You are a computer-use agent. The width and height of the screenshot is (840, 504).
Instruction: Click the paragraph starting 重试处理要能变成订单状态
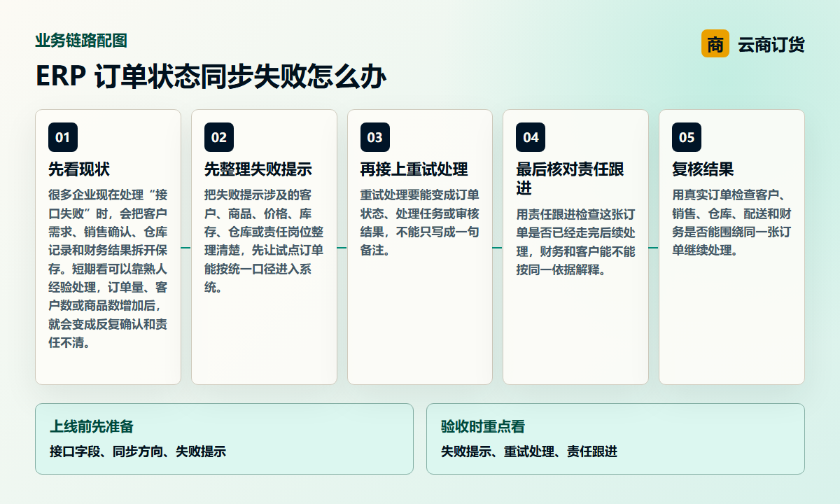pos(420,223)
